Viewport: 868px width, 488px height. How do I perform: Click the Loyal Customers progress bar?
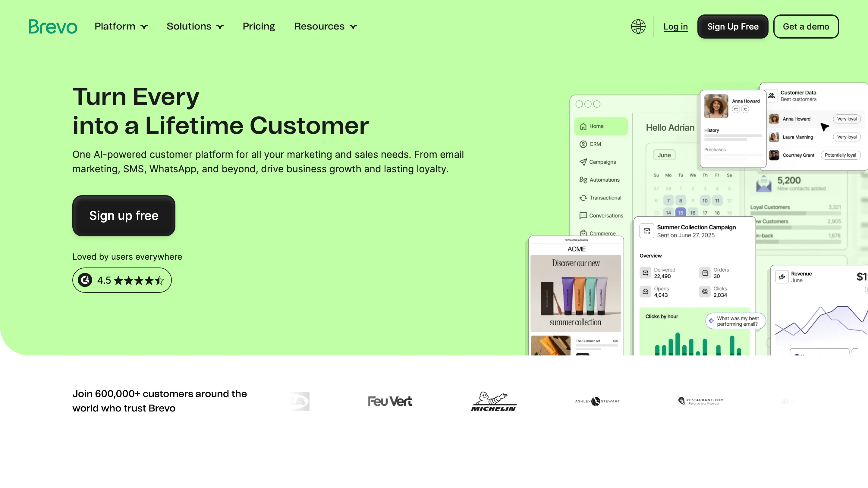tap(796, 213)
